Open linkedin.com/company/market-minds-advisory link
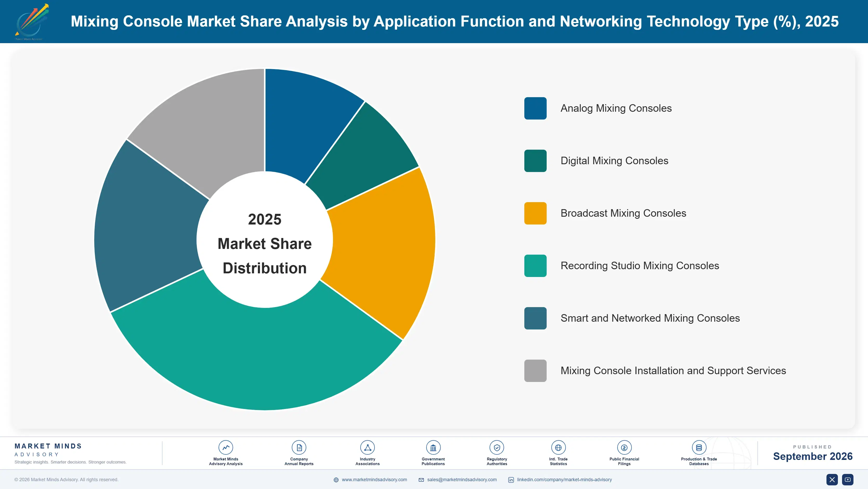Viewport: 868px width, 489px height. (x=564, y=480)
